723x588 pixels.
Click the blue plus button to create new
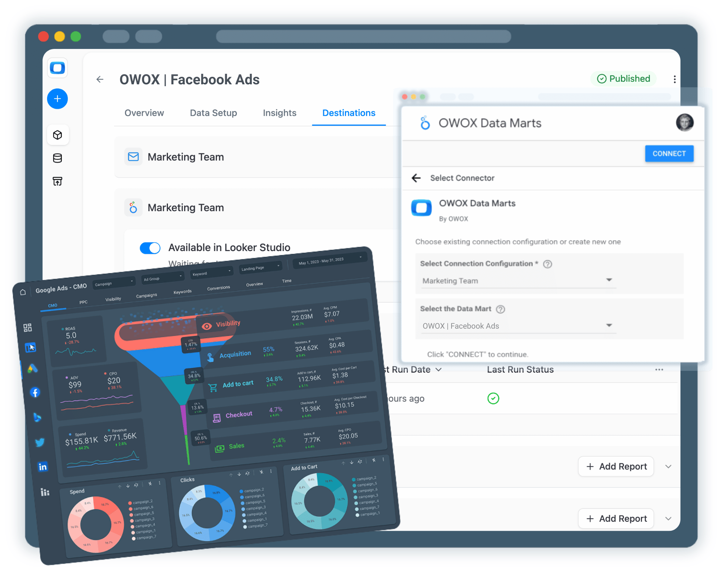coord(57,99)
